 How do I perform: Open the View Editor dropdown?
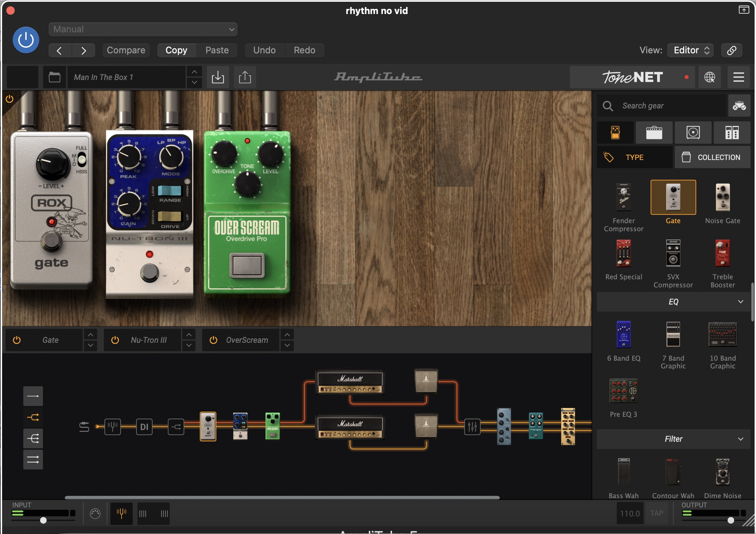point(690,50)
